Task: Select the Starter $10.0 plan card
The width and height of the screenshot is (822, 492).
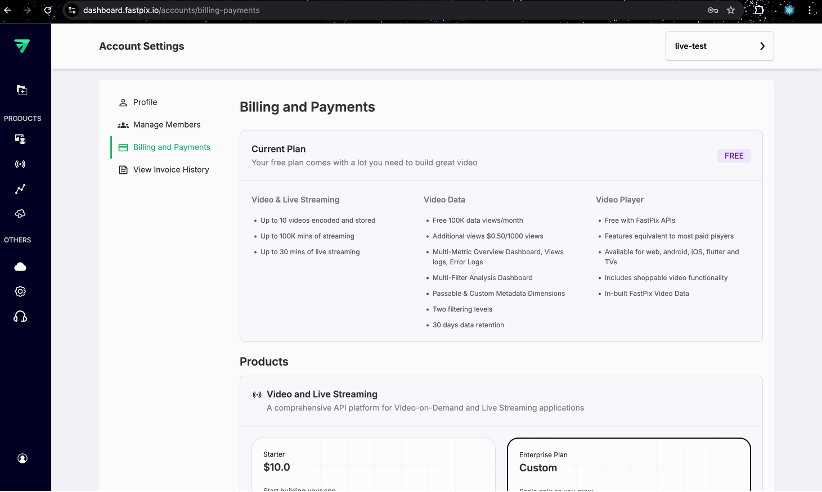Action: point(373,464)
